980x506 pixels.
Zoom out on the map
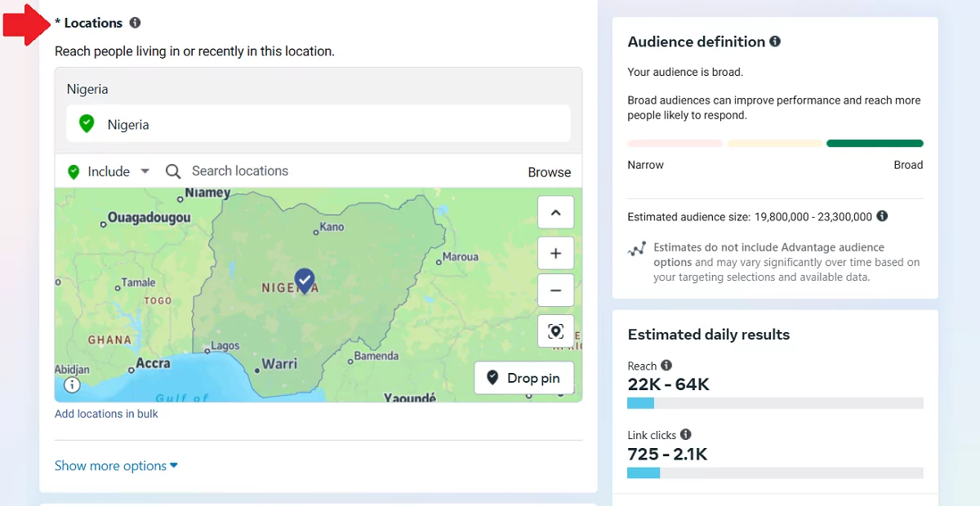(555, 290)
